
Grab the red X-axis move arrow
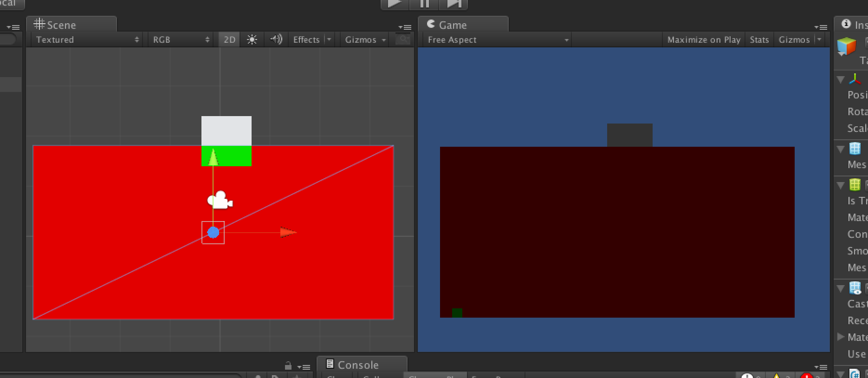pyautogui.click(x=288, y=232)
